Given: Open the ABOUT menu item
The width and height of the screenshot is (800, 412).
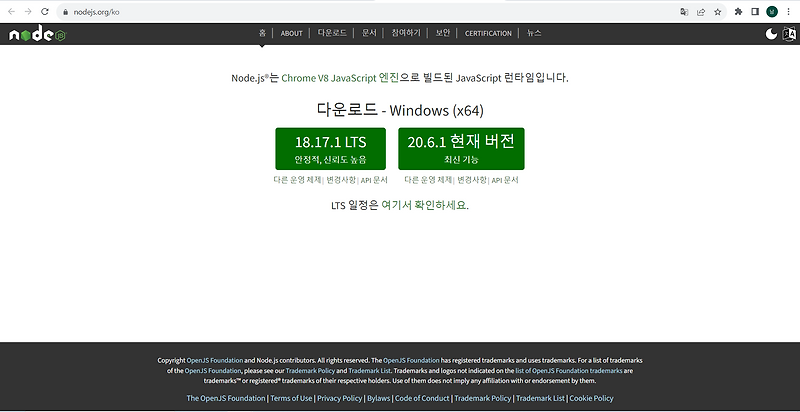Looking at the screenshot, I should click(291, 33).
